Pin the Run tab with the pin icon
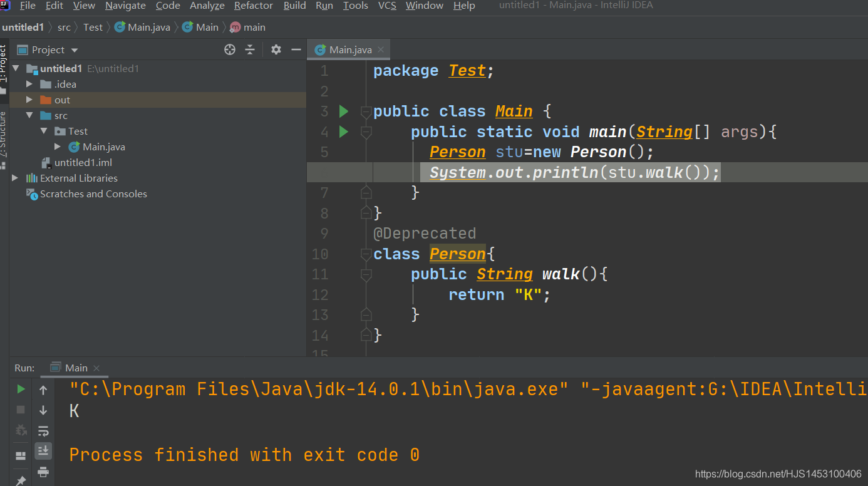 [21, 480]
